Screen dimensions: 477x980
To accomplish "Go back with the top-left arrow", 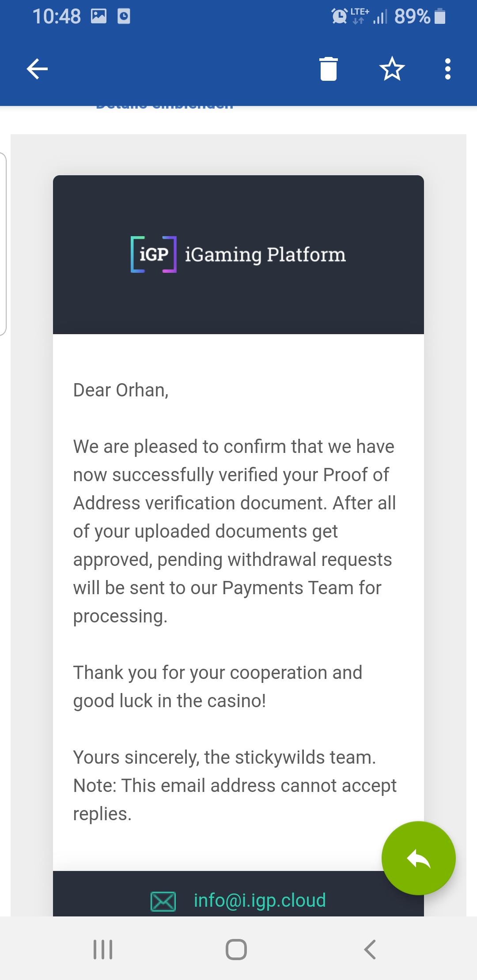I will coord(37,69).
